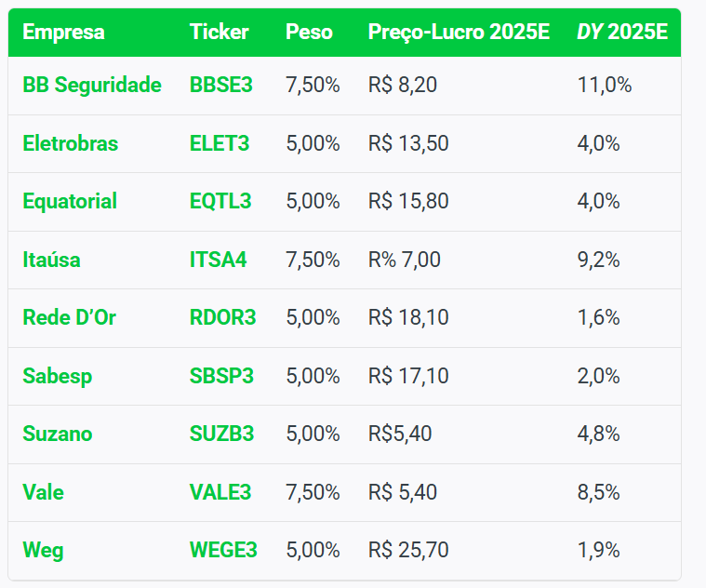Click the EQTL3 ticker link

coord(220,201)
